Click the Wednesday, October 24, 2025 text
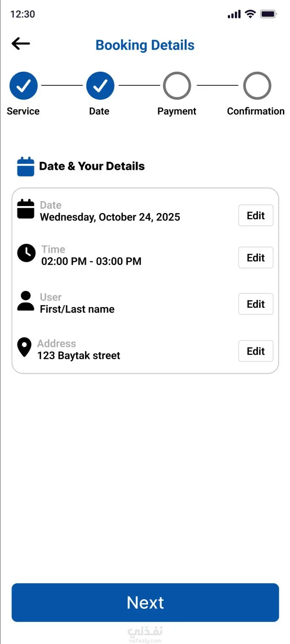 click(110, 217)
